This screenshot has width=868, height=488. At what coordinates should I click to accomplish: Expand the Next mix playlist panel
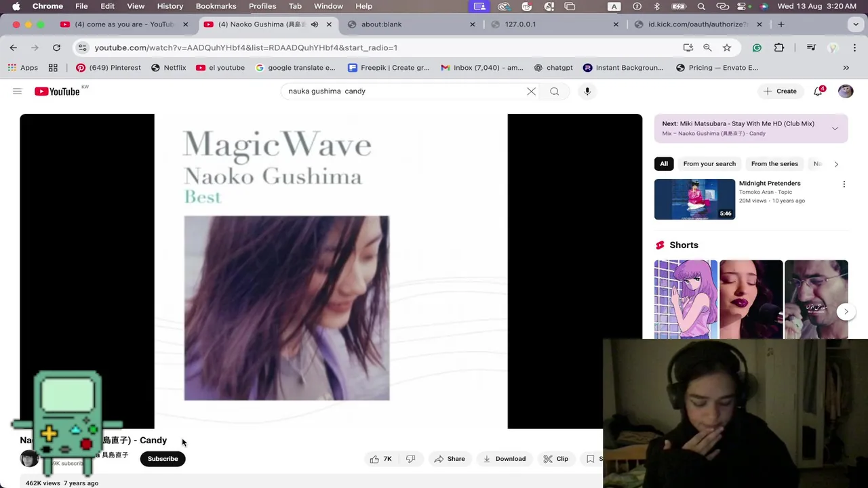click(835, 128)
